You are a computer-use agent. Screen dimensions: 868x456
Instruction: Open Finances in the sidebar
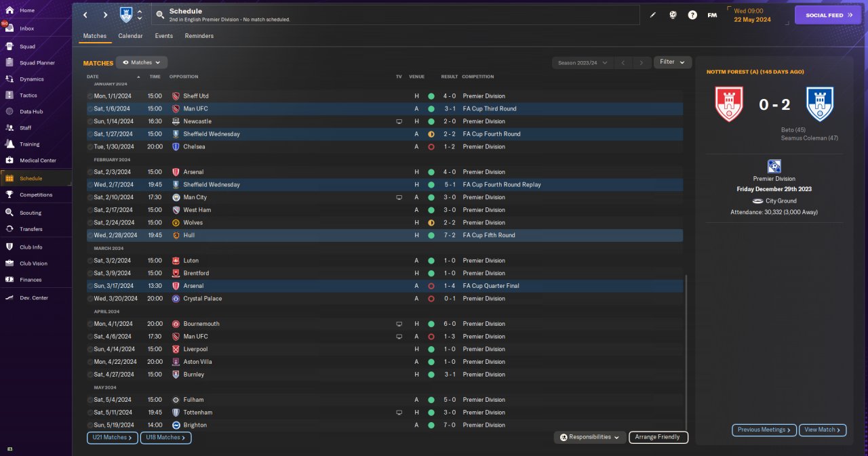coord(37,280)
